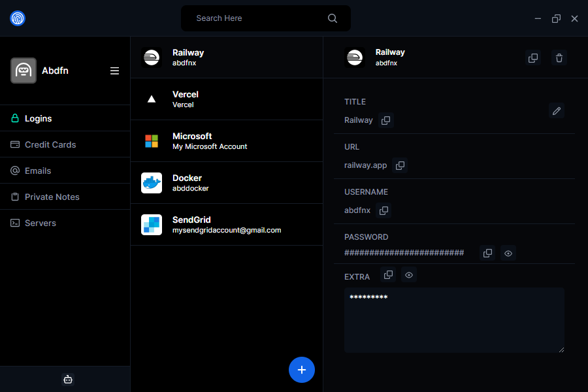Open the Emails section
This screenshot has width=588, height=392.
point(65,171)
